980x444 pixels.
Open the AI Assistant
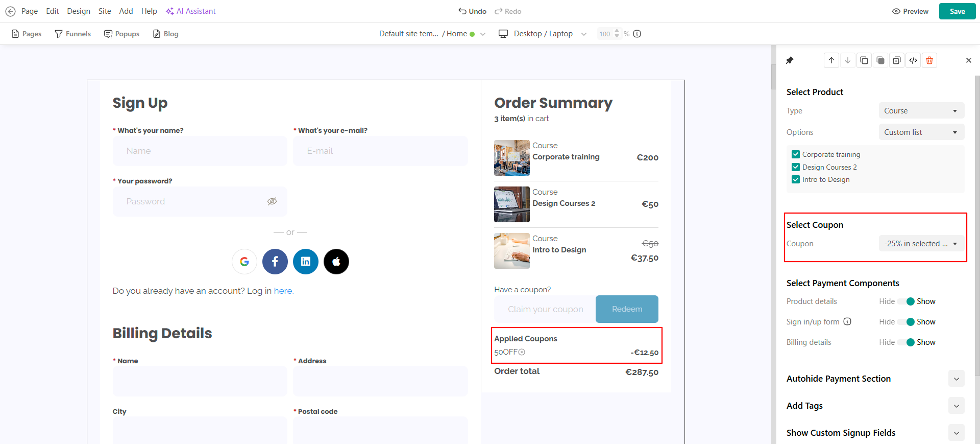click(x=190, y=11)
